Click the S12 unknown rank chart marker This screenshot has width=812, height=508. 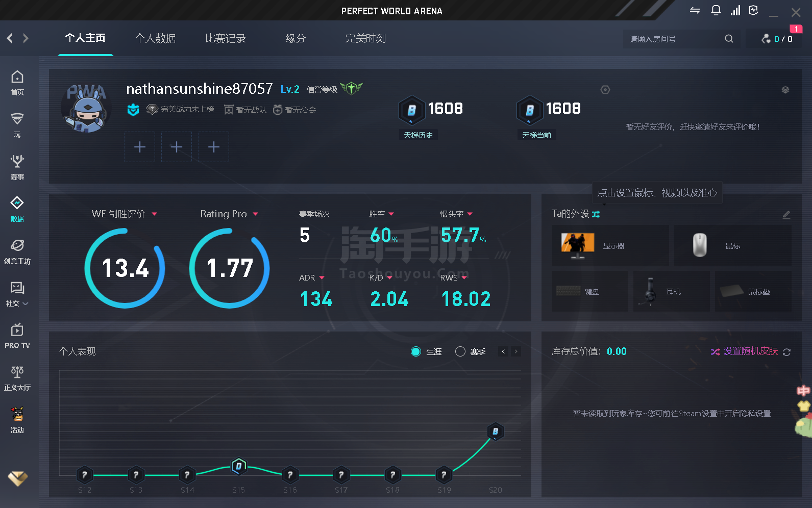(x=85, y=475)
